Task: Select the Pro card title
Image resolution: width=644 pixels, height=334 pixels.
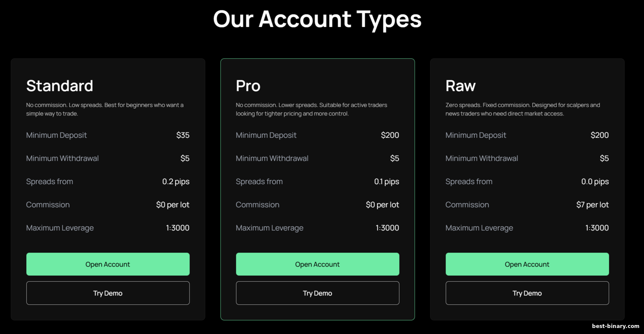Action: point(248,86)
